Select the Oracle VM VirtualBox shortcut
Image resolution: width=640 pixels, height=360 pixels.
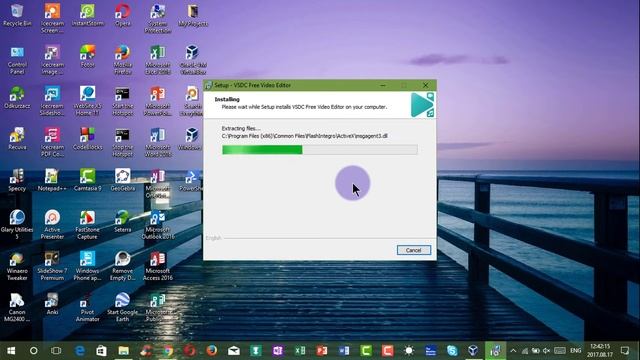coord(193,60)
